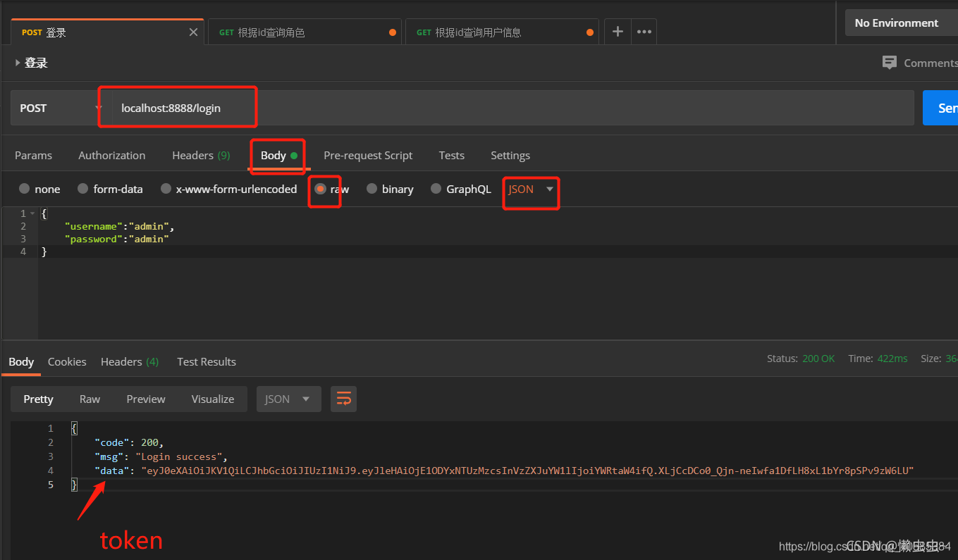Click the "username":"admin" line in body

point(118,226)
